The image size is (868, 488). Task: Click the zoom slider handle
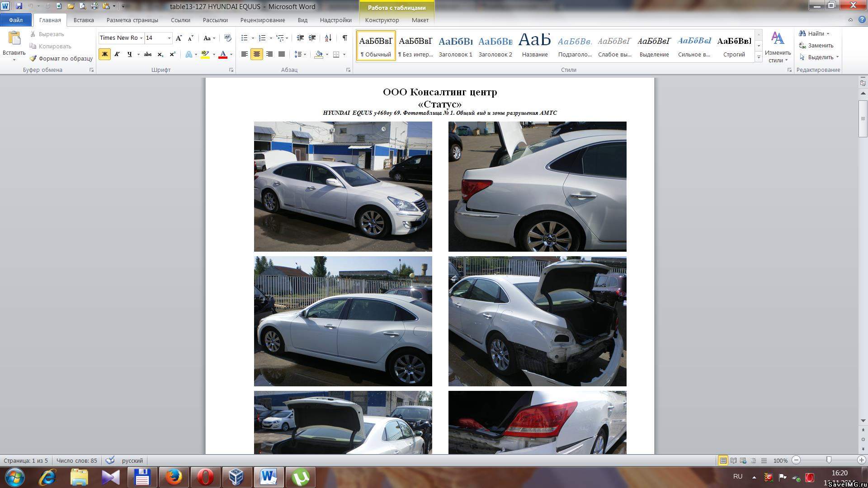pos(829,460)
